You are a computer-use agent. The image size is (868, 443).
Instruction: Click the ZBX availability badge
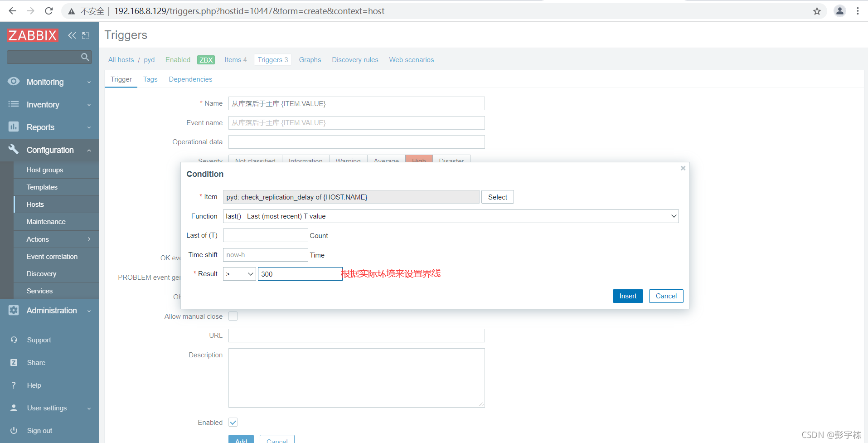click(206, 60)
